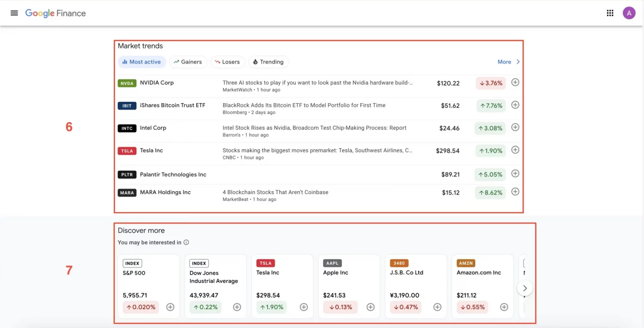Click the AMZN ticker badge
The height and width of the screenshot is (328, 644).
coord(466,263)
